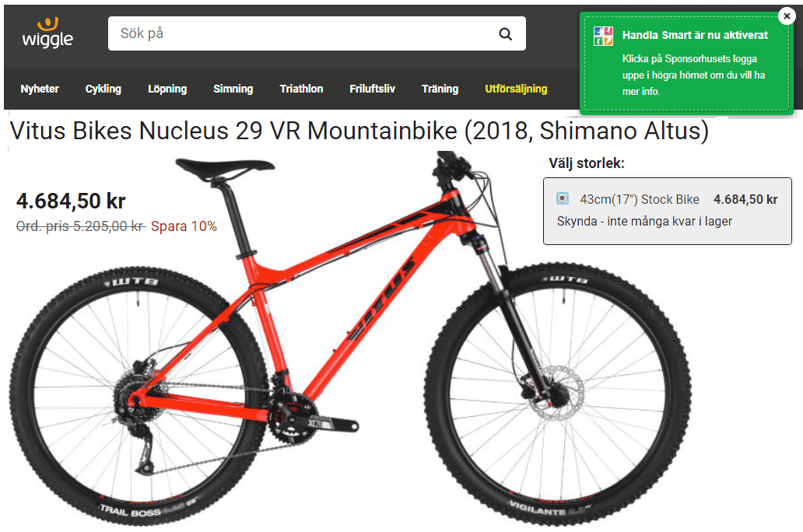Click the Handla Smart är nu aktiverat heading
This screenshot has width=803, height=532.
tap(695, 35)
